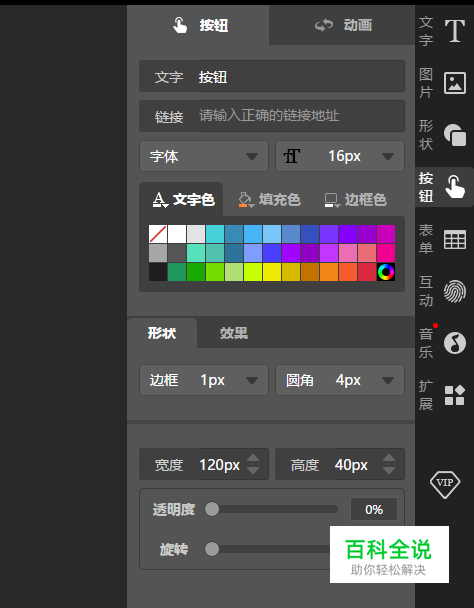Open the Interaction (互动) fingerprint icon

[455, 291]
